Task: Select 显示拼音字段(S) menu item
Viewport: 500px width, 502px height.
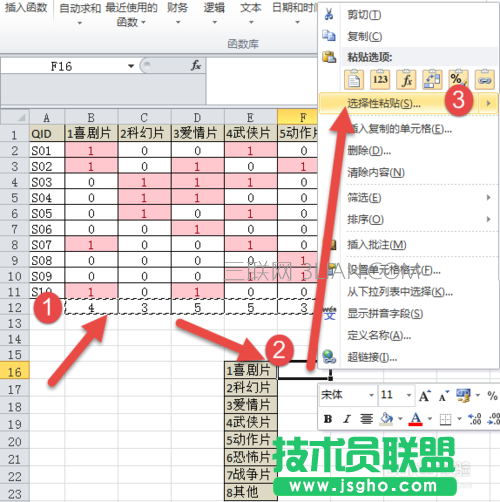Action: click(385, 313)
